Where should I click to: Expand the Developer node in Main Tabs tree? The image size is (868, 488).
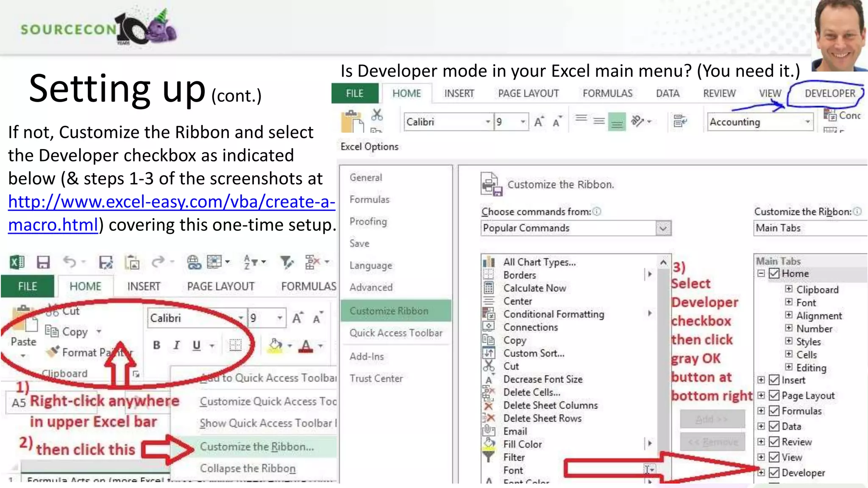(x=761, y=472)
